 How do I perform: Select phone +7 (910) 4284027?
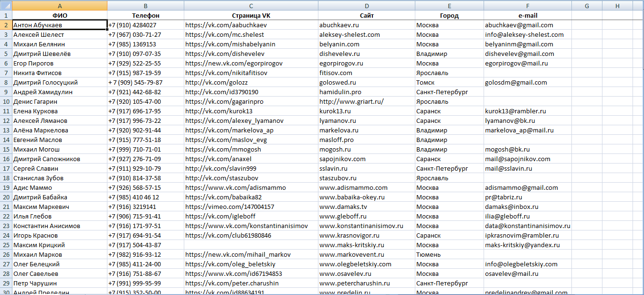(x=146, y=25)
